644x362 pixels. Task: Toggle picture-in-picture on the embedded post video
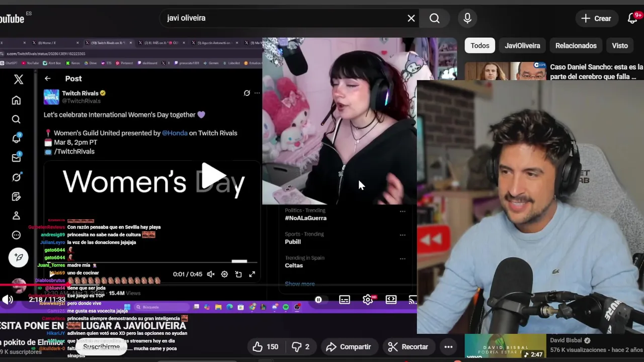[238, 274]
